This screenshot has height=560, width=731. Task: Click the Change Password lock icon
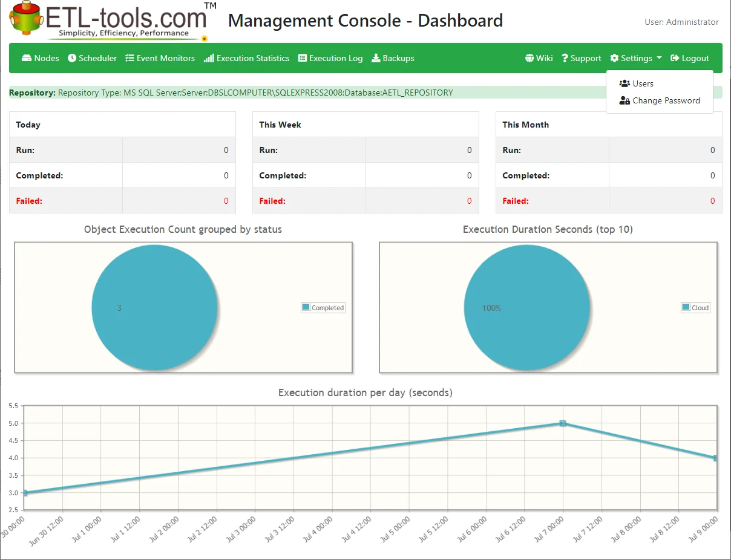point(624,100)
